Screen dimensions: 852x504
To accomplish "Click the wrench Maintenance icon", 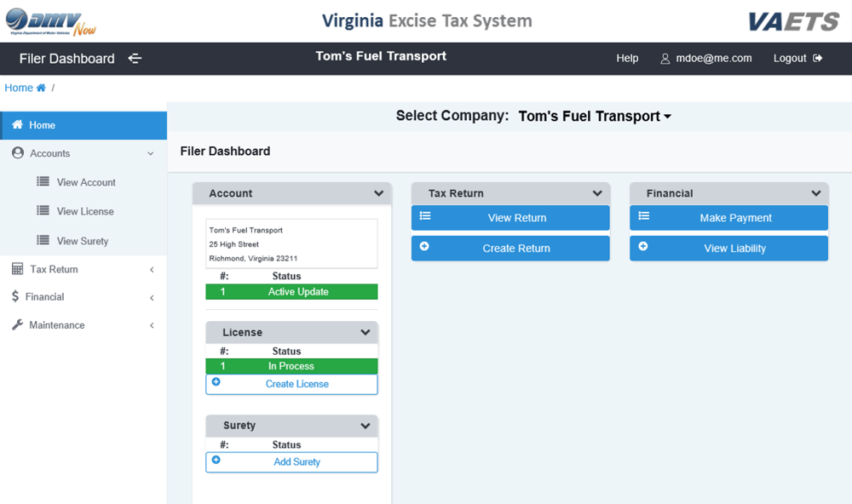I will tap(17, 324).
